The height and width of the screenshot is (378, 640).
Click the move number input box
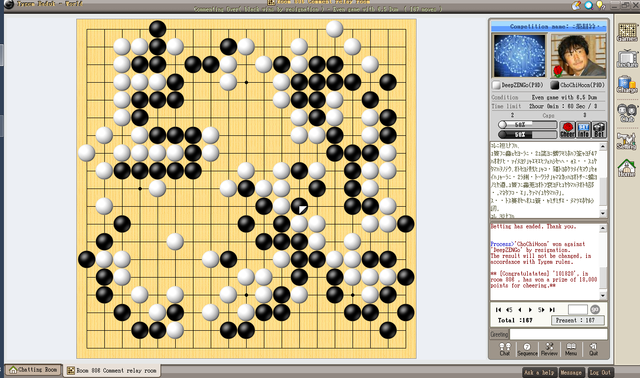(578, 309)
